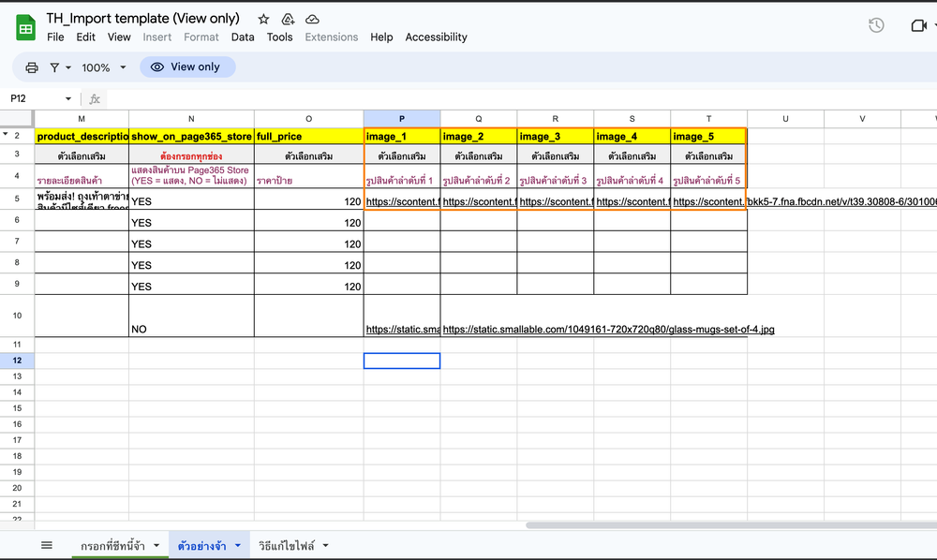The width and height of the screenshot is (937, 560).
Task: Select row 12 header
Action: [17, 361]
